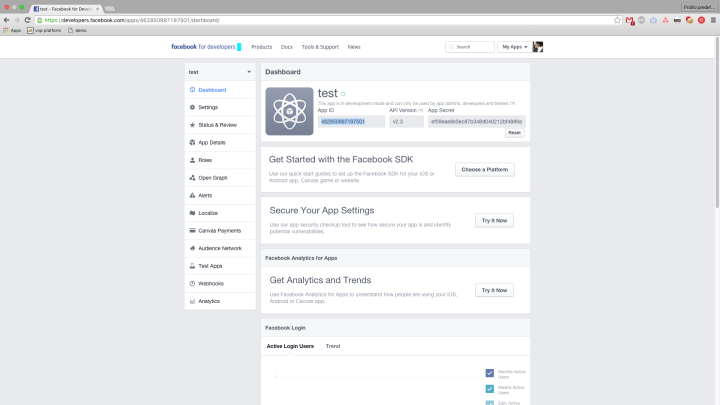720x405 pixels.
Task: Click the Canvas Payments card icon
Action: click(x=192, y=230)
